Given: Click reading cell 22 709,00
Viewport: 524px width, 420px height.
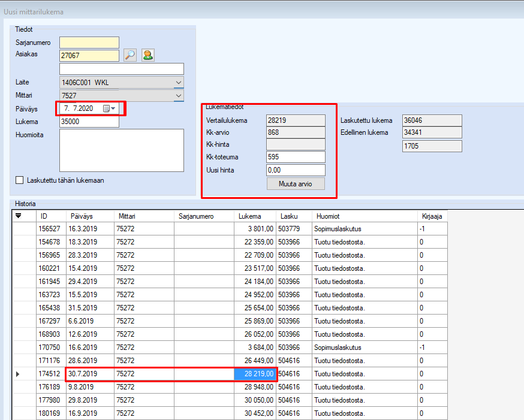Looking at the screenshot, I should [255, 255].
